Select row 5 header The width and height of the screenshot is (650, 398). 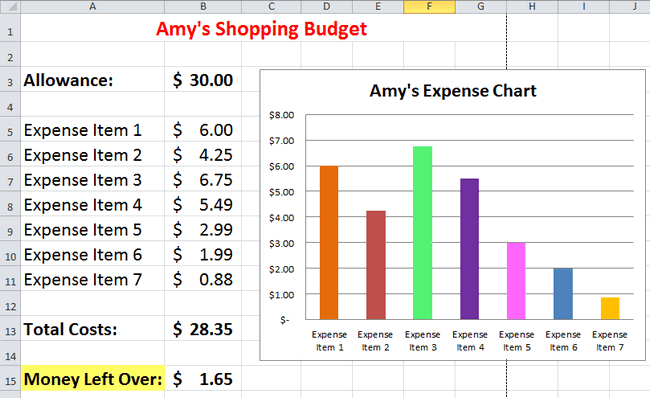(10, 130)
